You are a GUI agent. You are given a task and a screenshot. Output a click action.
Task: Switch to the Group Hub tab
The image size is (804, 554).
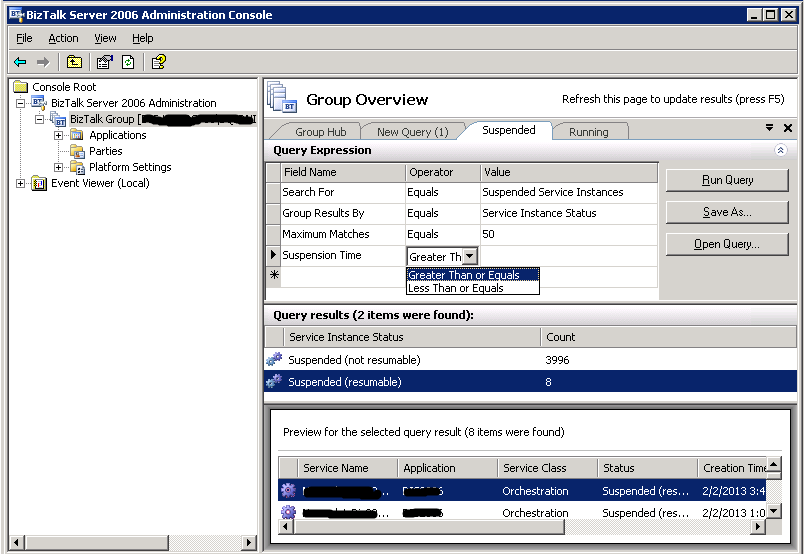(320, 132)
